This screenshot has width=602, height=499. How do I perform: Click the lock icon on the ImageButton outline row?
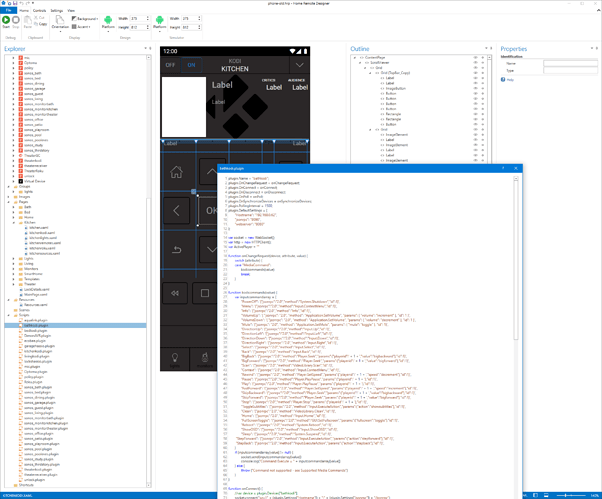pyautogui.click(x=483, y=88)
